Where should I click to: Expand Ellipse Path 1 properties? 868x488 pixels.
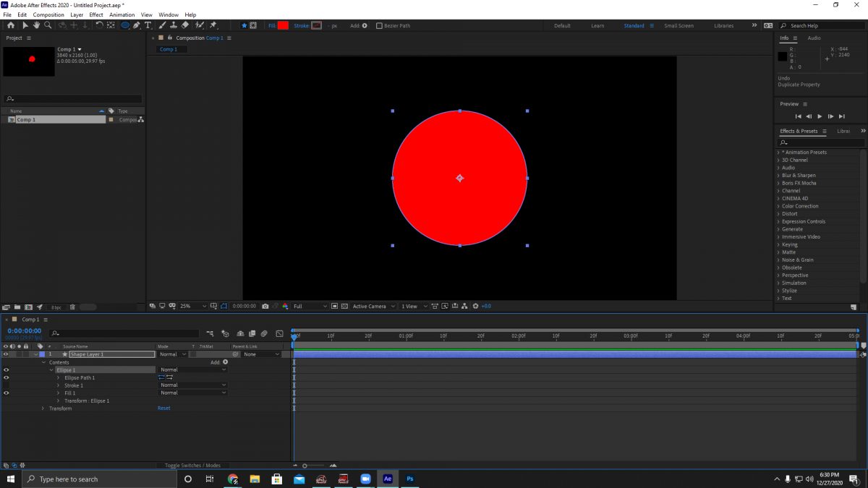tap(59, 377)
